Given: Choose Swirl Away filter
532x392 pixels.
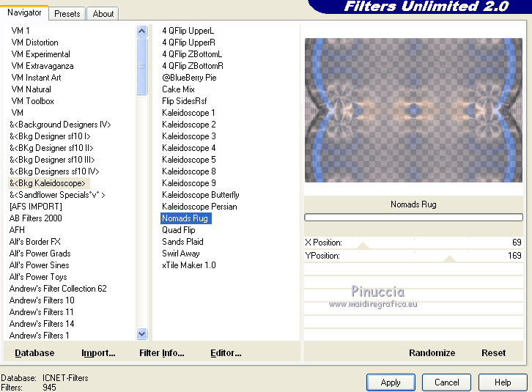Looking at the screenshot, I should tap(181, 254).
